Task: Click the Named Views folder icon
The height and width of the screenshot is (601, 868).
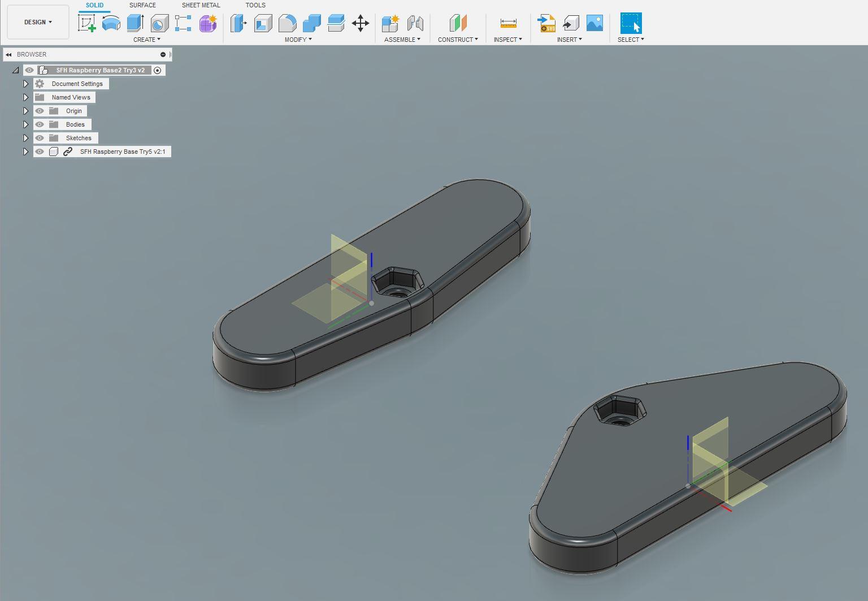Action: 40,97
